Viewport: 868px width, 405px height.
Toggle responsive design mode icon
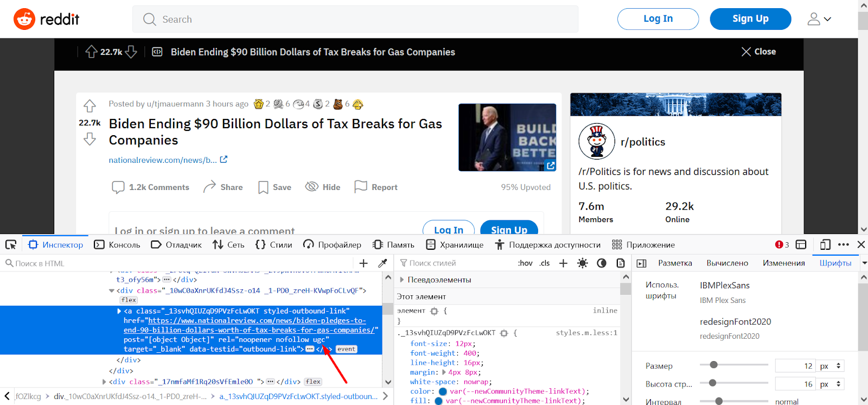point(825,245)
